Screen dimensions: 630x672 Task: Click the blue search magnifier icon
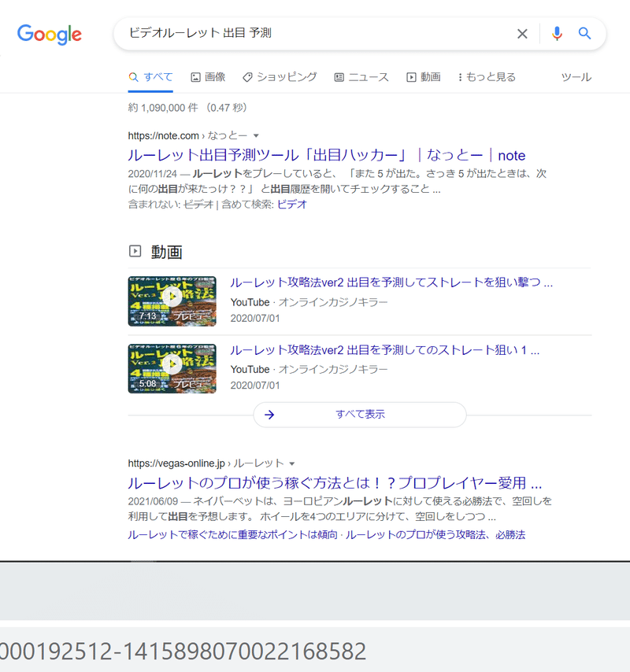584,33
